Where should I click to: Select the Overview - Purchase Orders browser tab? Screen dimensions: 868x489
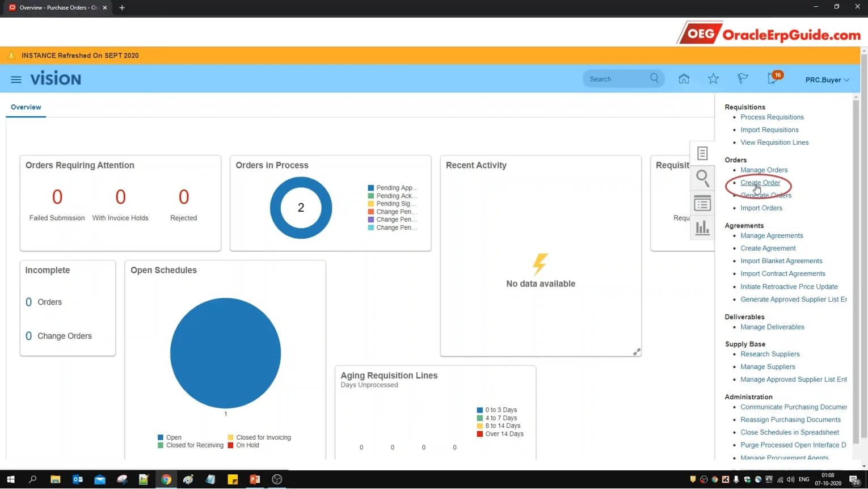pyautogui.click(x=57, y=8)
